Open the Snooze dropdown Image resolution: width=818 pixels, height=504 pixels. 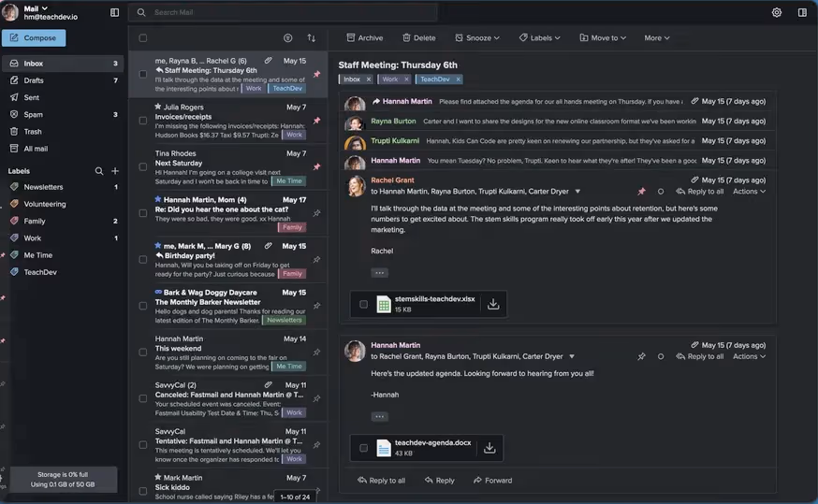click(477, 38)
